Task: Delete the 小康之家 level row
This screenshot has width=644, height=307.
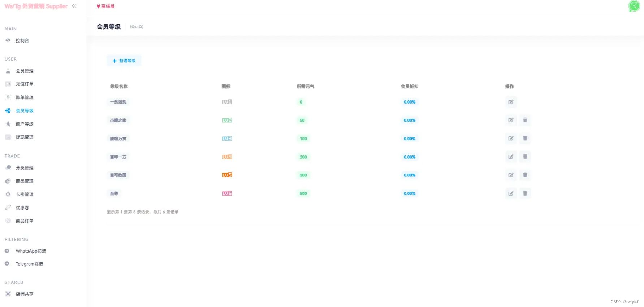Action: 525,120
